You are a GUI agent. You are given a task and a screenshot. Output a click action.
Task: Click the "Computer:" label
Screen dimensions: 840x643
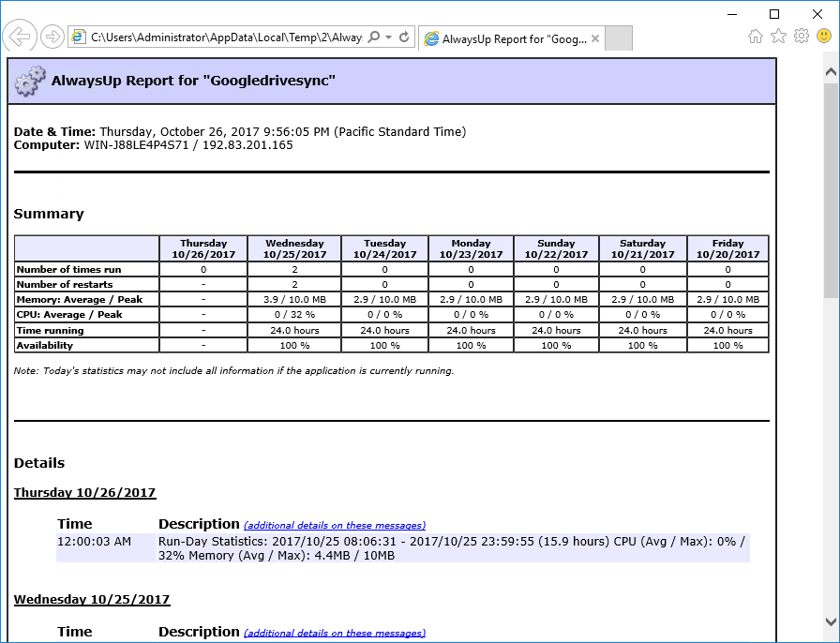point(47,145)
